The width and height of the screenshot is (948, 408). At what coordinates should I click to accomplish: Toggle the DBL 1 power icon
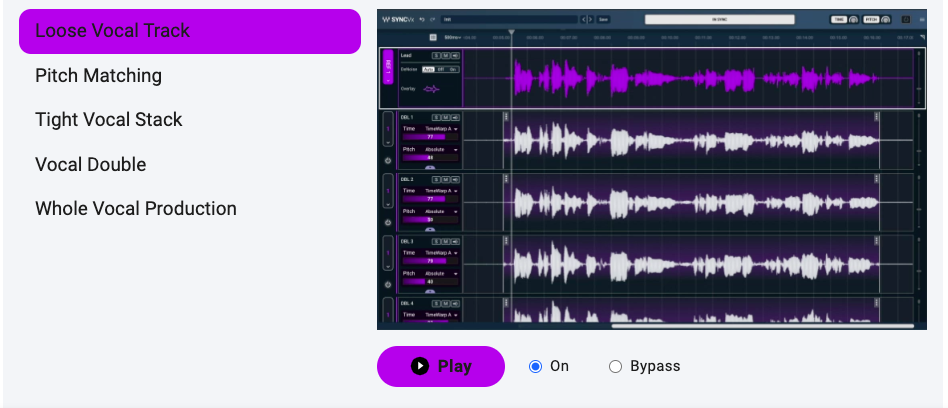[x=388, y=160]
